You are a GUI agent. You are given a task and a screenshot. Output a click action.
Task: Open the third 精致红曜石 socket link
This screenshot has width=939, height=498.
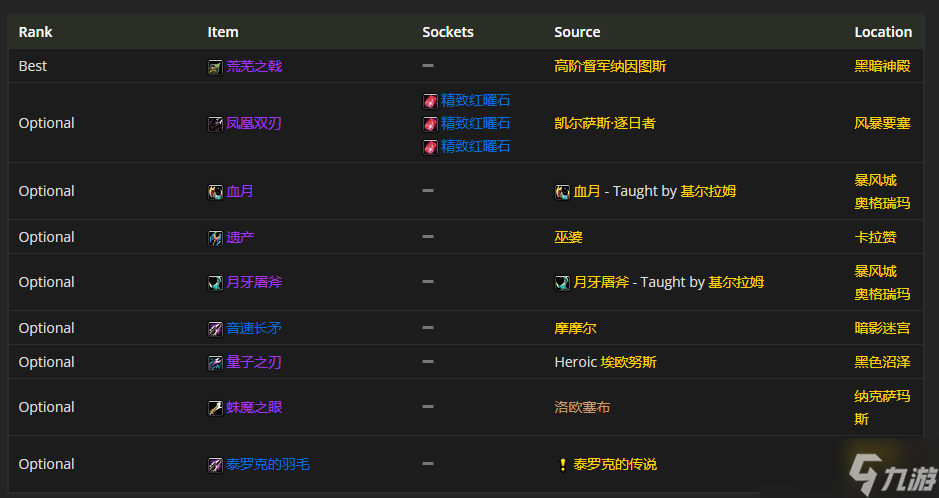coord(475,146)
